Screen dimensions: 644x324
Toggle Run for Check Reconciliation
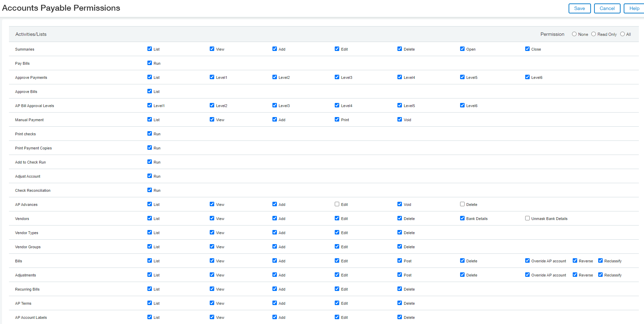[x=149, y=190]
